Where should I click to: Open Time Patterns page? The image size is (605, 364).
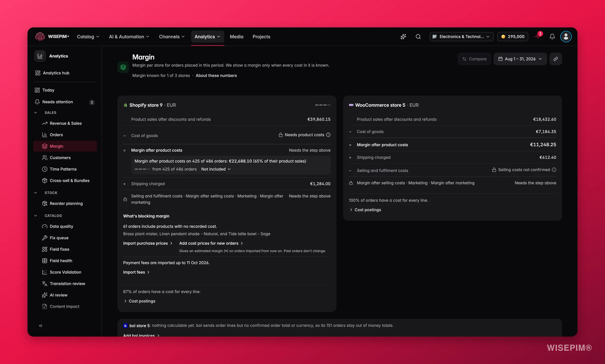pos(65,169)
